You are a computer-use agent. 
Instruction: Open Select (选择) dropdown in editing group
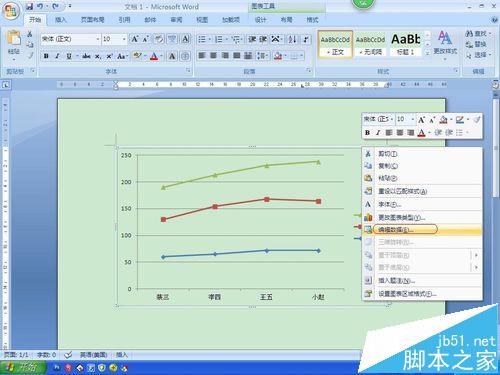478,55
